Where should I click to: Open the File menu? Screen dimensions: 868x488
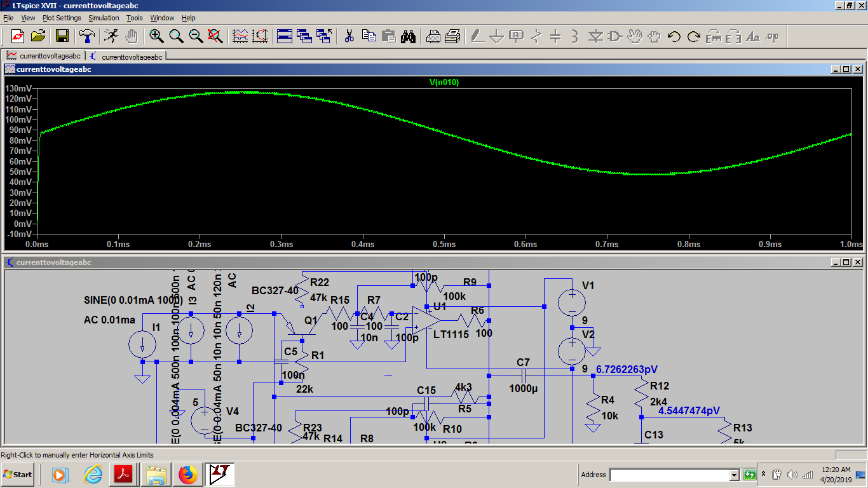click(8, 18)
